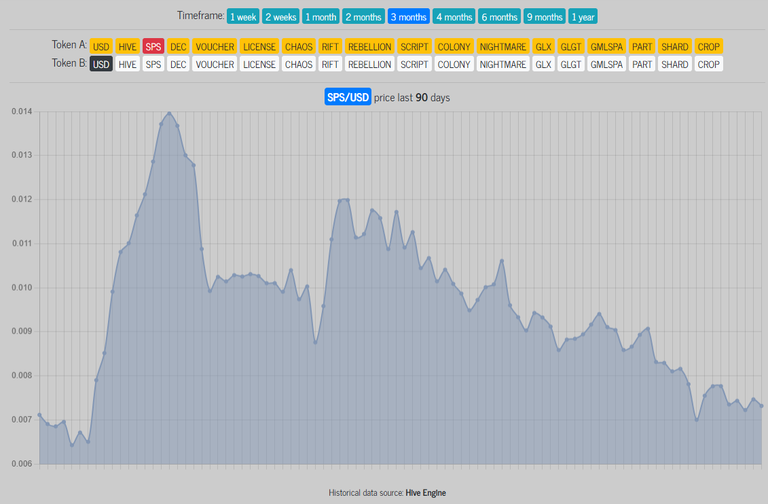
Task: Choose SHARD as Token A
Action: pyautogui.click(x=675, y=47)
